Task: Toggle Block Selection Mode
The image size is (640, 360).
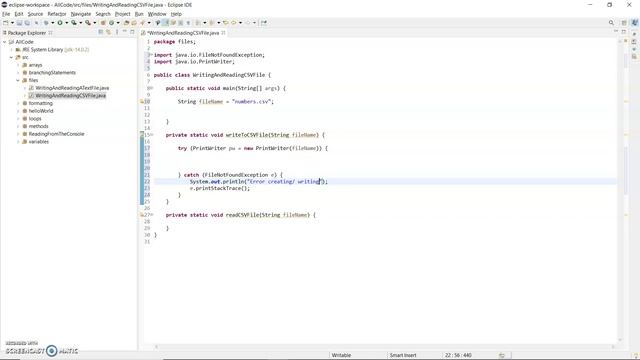Action: click(180, 23)
